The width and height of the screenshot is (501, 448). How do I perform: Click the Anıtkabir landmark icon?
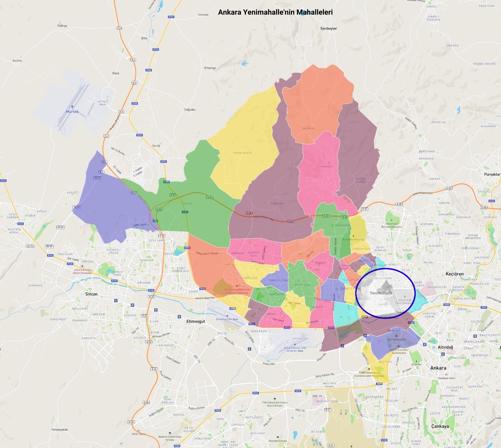tap(416, 361)
